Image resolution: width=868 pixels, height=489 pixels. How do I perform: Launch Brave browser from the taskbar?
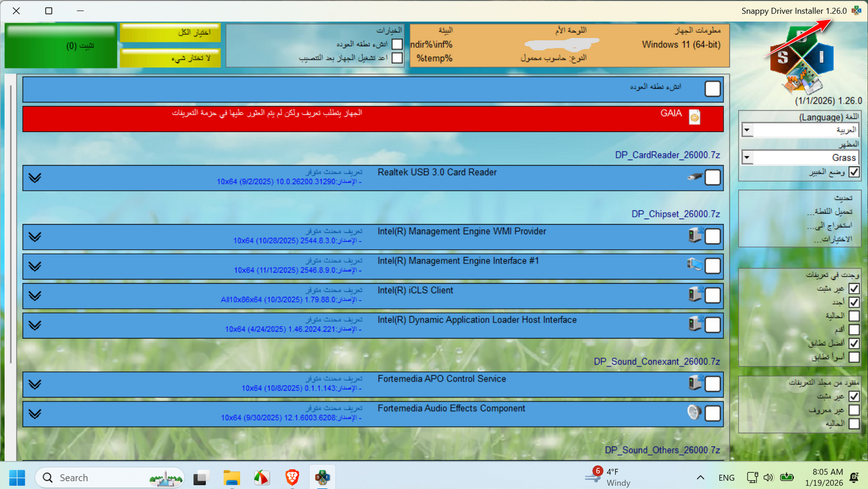[x=292, y=477]
